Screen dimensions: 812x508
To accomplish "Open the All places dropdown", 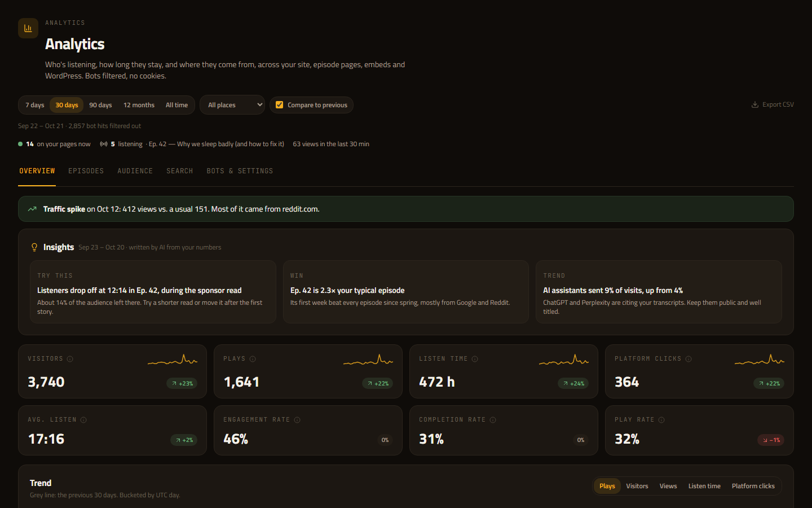I will 232,105.
